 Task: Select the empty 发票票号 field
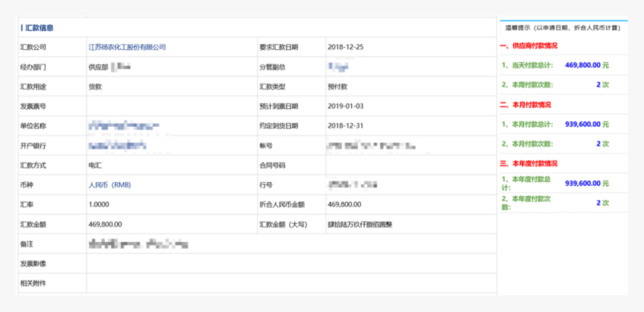pyautogui.click(x=172, y=106)
